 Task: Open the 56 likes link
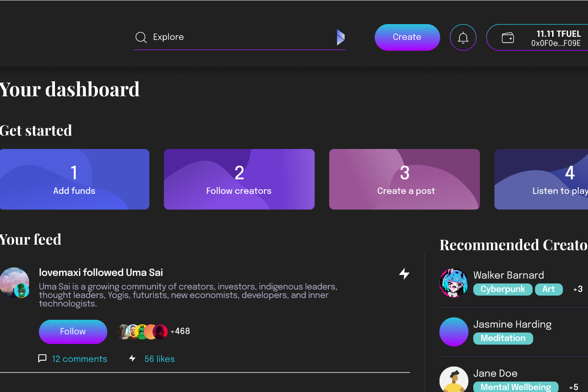pyautogui.click(x=159, y=359)
